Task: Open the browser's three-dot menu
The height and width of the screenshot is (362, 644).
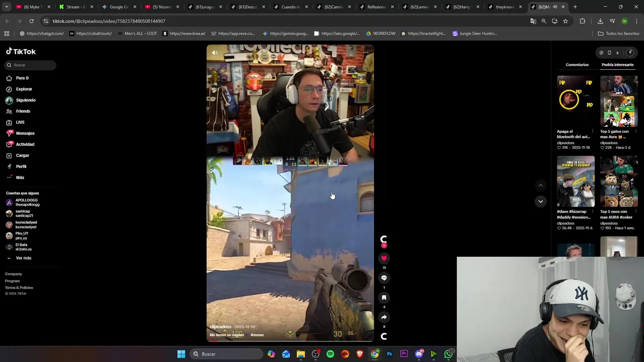Action: click(636, 21)
